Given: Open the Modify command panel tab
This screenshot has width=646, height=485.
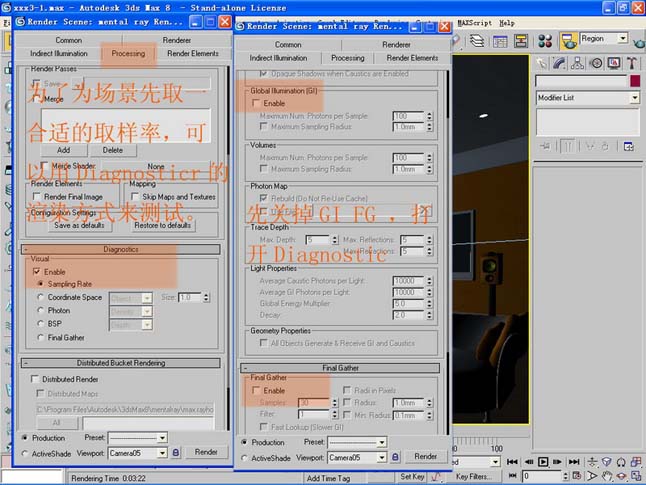Looking at the screenshot, I should [x=559, y=63].
